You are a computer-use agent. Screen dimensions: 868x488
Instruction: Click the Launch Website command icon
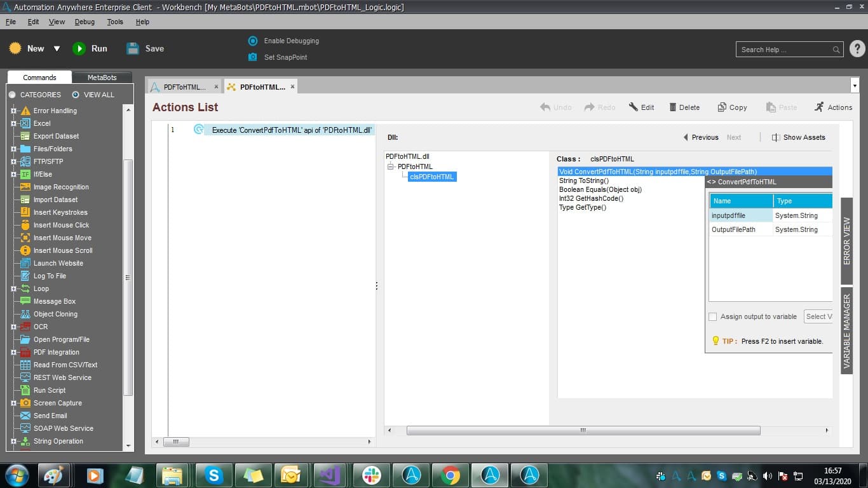(25, 263)
